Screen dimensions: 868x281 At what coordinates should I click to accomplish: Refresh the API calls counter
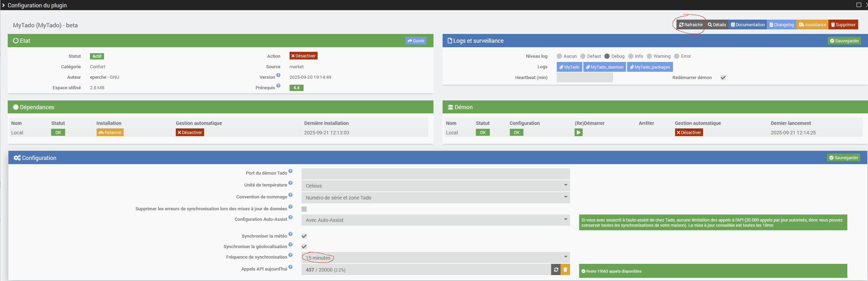coord(556,270)
